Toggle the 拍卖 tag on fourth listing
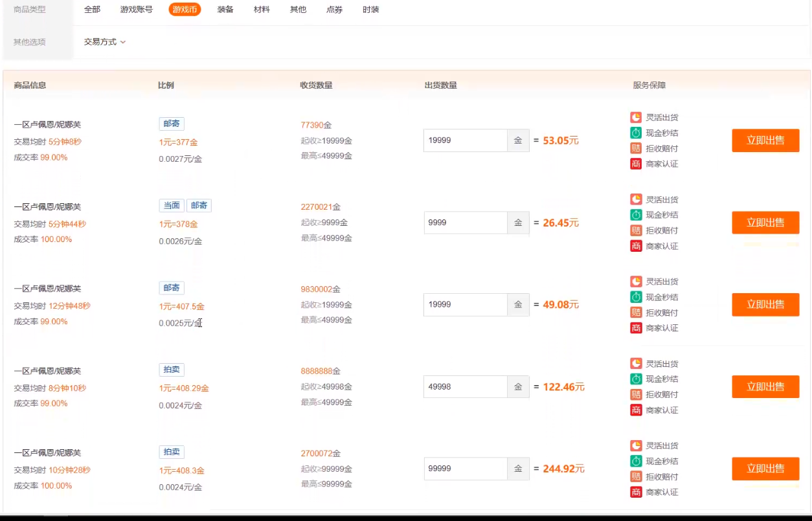This screenshot has height=521, width=812. [x=171, y=370]
